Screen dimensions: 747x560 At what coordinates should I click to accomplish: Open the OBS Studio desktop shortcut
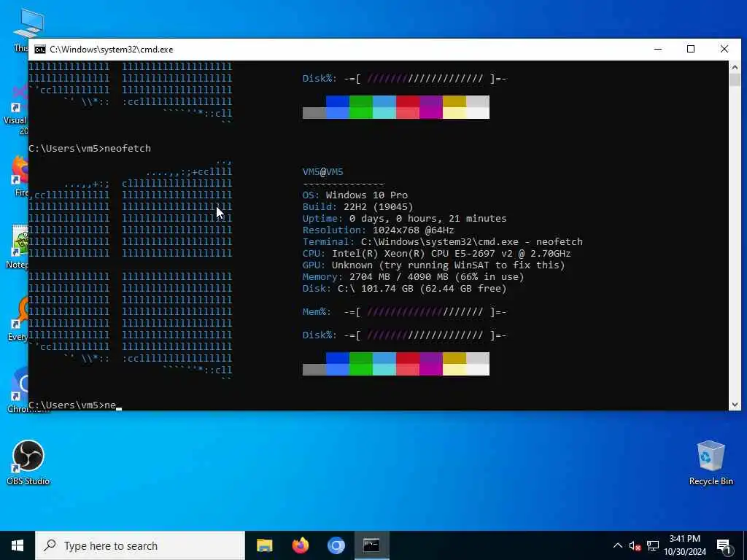(28, 462)
